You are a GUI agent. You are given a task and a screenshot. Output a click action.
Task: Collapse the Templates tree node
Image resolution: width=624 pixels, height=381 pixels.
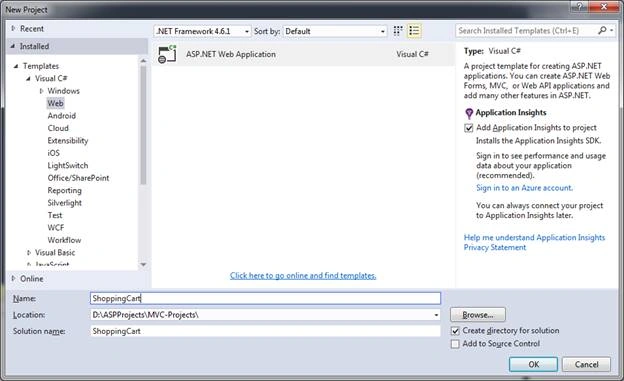coord(16,66)
